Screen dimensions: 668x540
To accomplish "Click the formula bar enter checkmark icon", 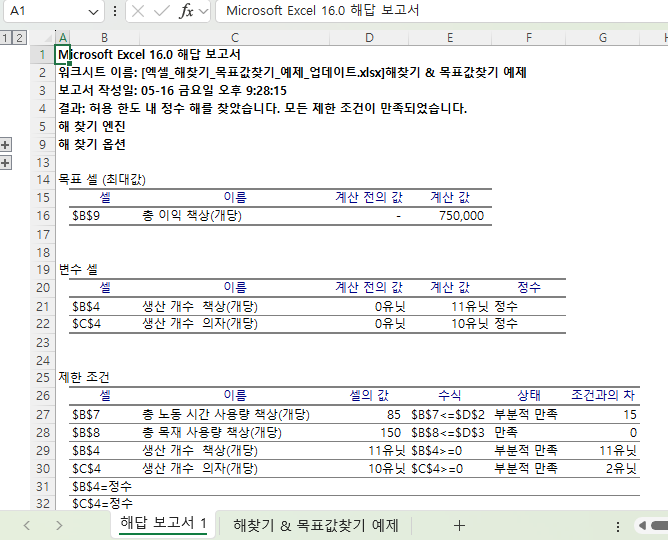I will pos(161,11).
